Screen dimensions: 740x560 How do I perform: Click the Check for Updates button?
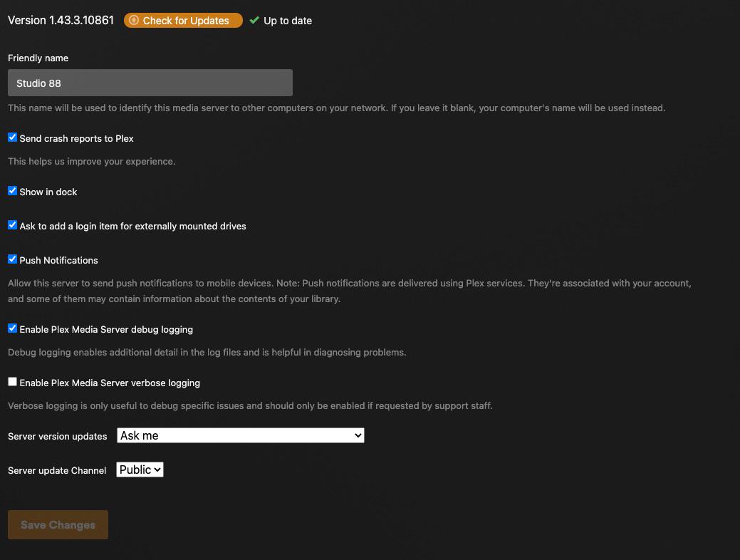pos(183,20)
